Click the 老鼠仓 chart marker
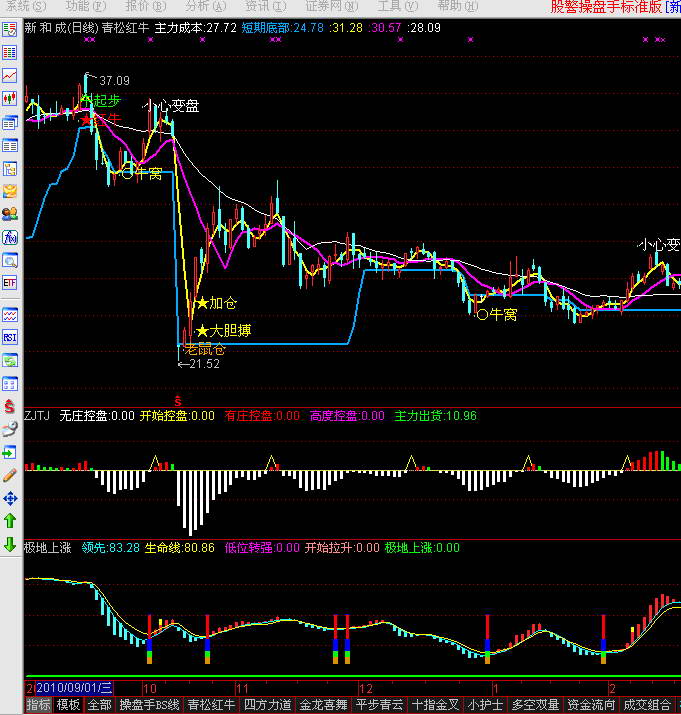Image resolution: width=681 pixels, height=715 pixels. pyautogui.click(x=205, y=350)
